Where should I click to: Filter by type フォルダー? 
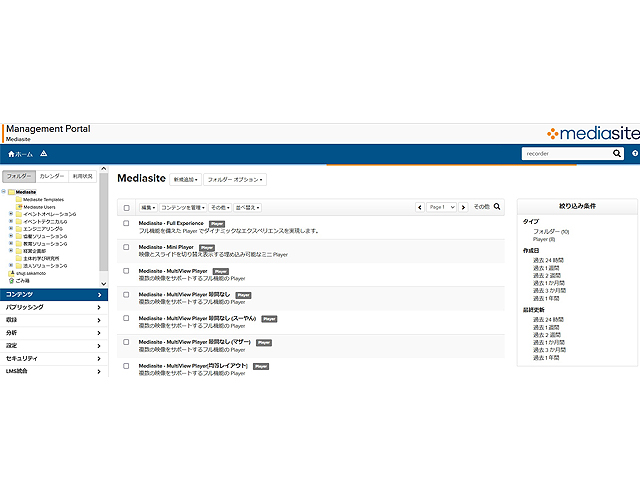551,231
